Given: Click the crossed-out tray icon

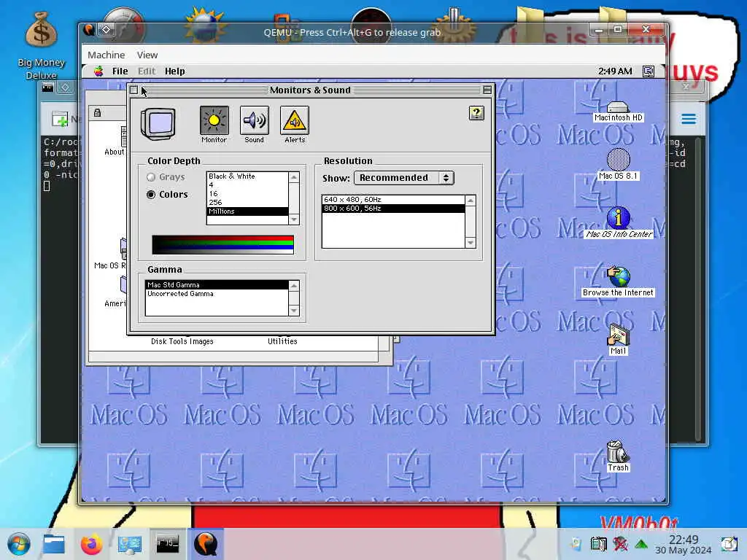Looking at the screenshot, I should [620, 544].
